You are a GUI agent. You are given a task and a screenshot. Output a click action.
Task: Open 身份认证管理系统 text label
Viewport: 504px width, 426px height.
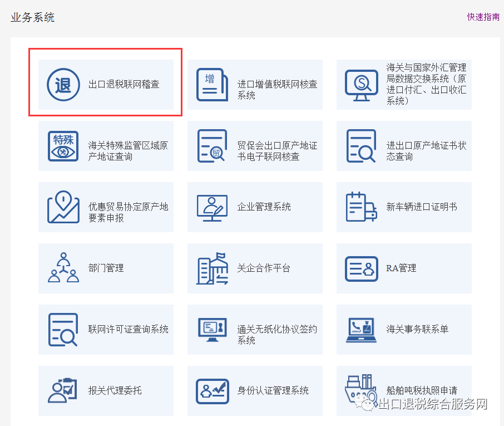point(273,391)
